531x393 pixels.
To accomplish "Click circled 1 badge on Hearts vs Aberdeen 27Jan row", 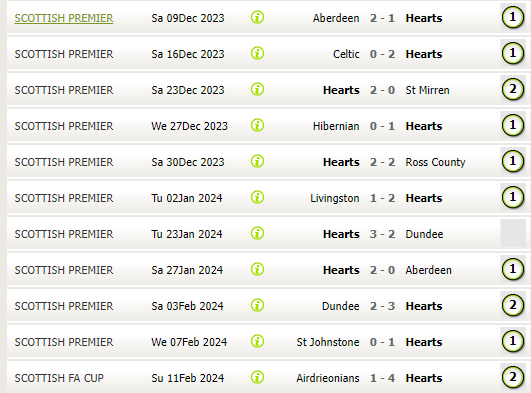I will (513, 269).
